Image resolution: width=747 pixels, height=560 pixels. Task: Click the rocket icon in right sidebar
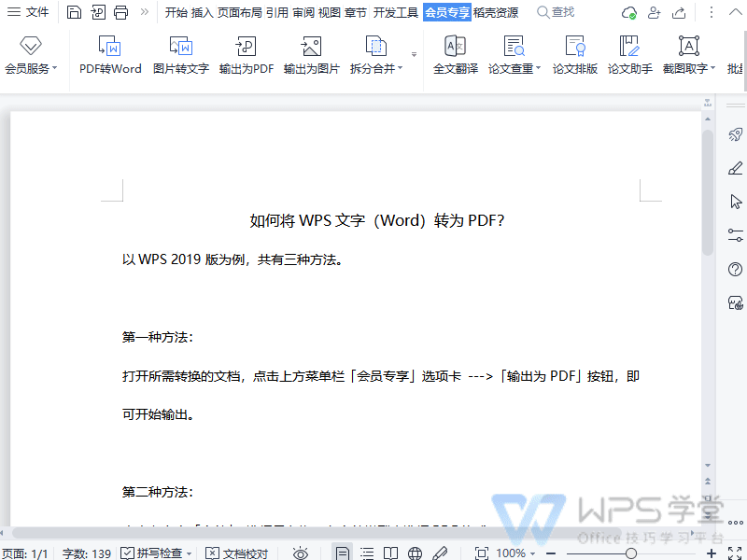(x=736, y=134)
